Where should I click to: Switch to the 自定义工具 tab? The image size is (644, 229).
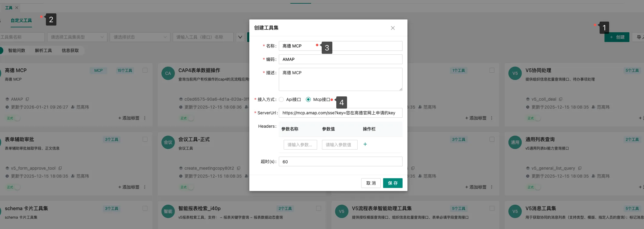click(x=21, y=20)
